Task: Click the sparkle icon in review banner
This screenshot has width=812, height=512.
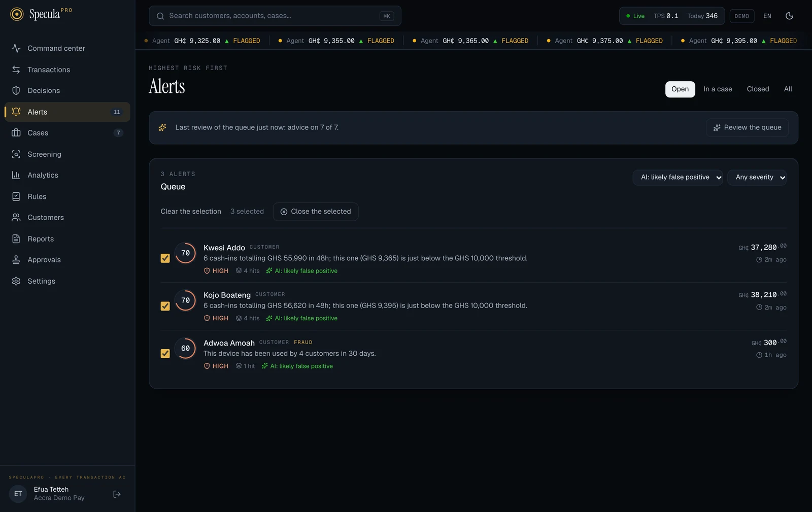Action: [x=162, y=127]
